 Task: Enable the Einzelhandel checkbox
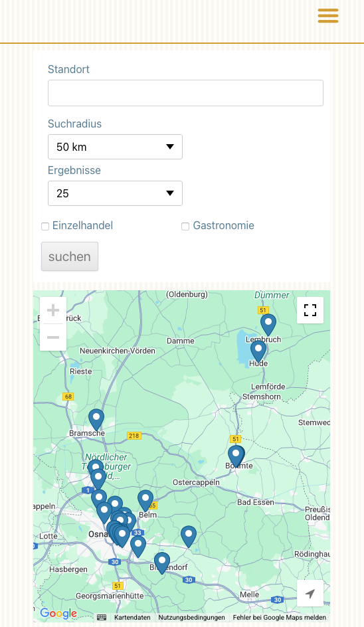tap(45, 226)
